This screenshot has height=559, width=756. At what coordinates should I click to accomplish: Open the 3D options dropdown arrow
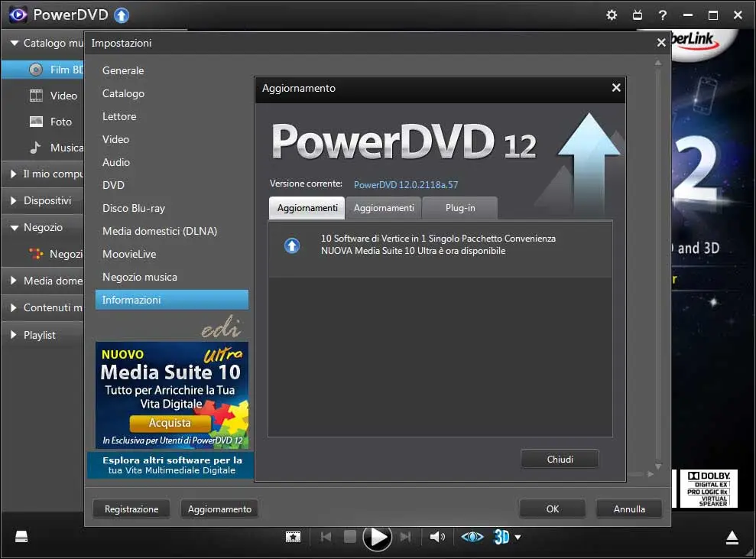[518, 538]
